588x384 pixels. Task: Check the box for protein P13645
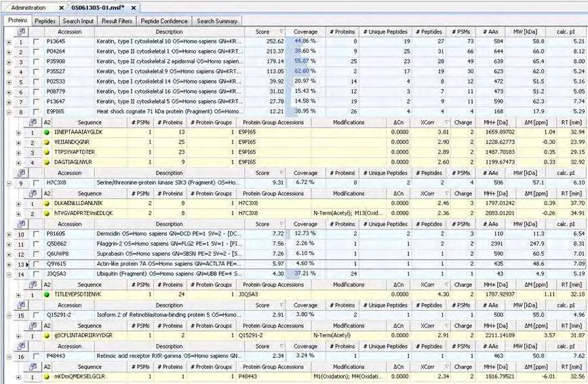pyautogui.click(x=36, y=41)
